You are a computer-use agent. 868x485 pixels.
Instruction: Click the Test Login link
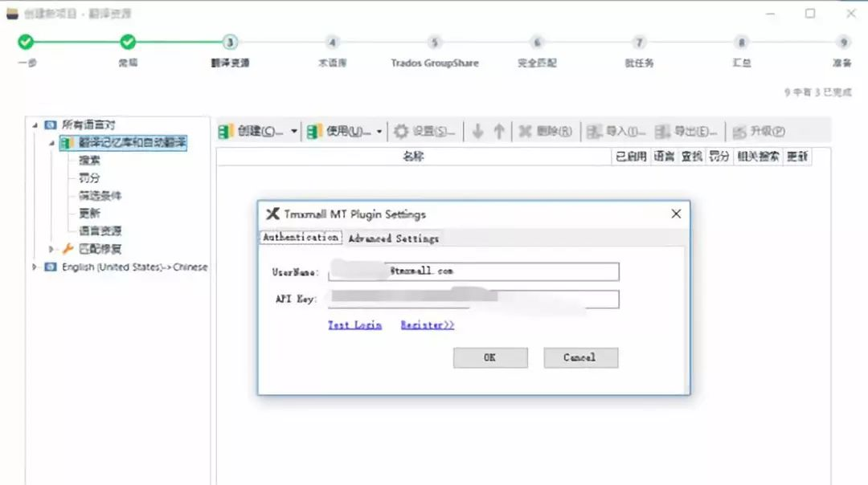click(x=354, y=324)
